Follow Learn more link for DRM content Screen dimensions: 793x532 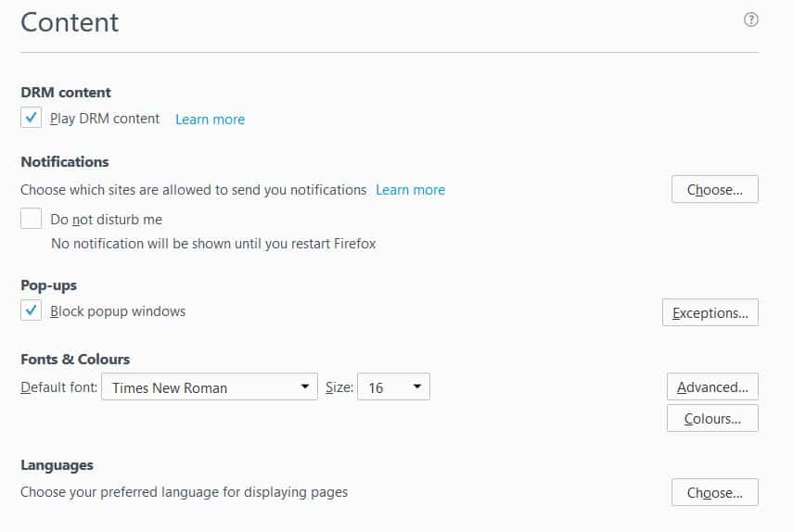210,120
